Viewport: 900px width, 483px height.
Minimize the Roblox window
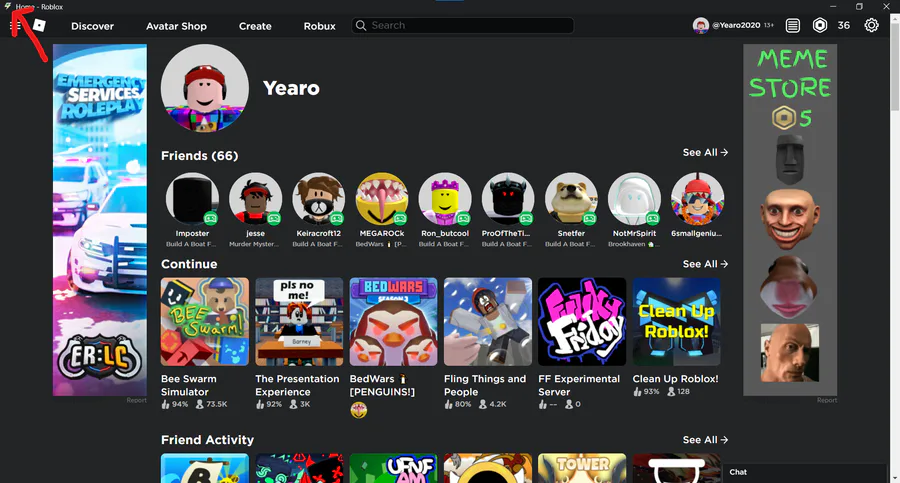click(x=833, y=6)
